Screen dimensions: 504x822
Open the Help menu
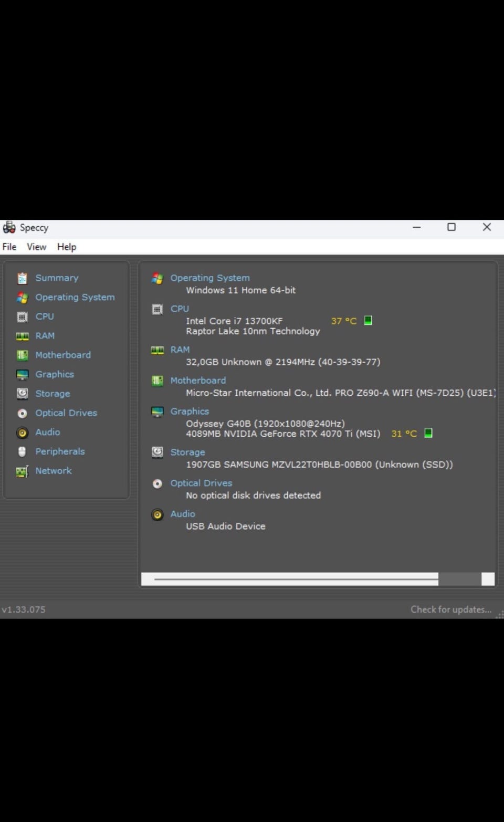(x=67, y=247)
